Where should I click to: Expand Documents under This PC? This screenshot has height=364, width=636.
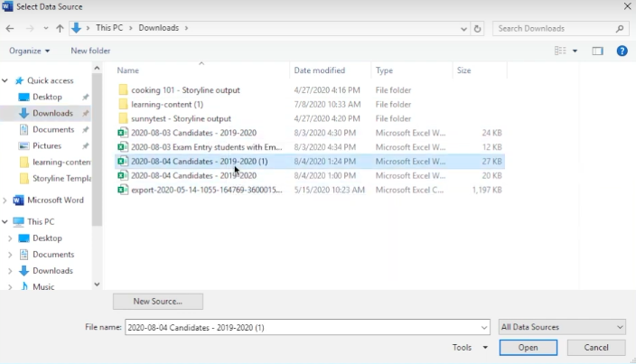10,255
